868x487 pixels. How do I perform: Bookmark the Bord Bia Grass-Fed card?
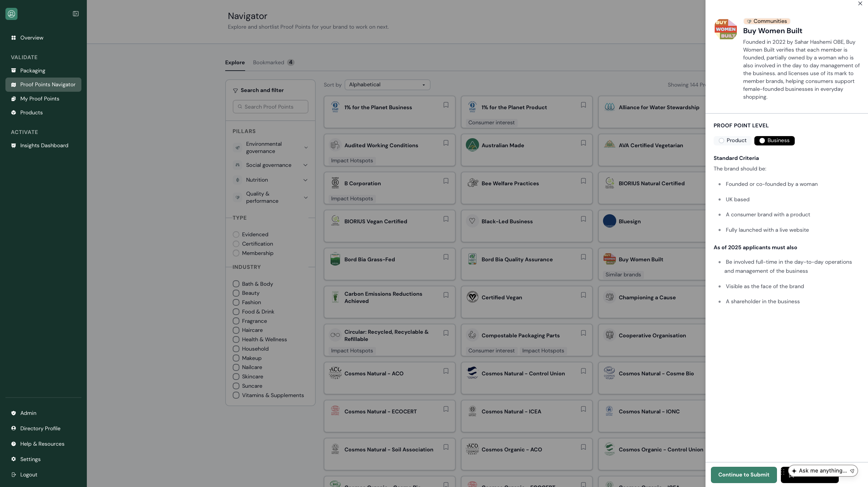[446, 257]
